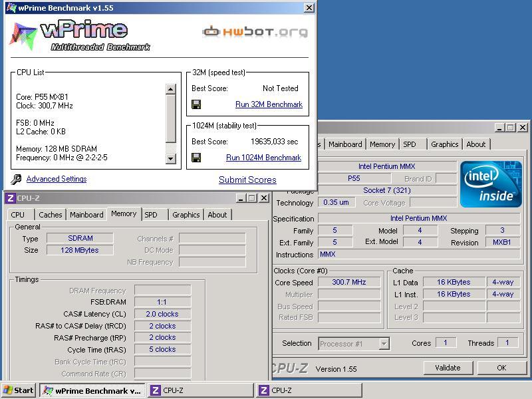Click the save icon for 1024M score
The image size is (532, 399).
pyautogui.click(x=196, y=158)
